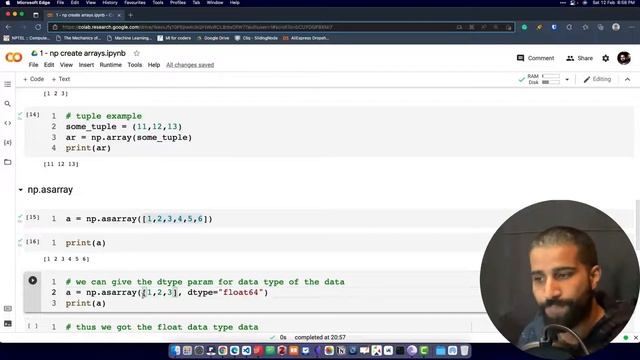Open the Colab Edit menu
Viewport: 640px width, 360px height.
pyautogui.click(x=49, y=65)
